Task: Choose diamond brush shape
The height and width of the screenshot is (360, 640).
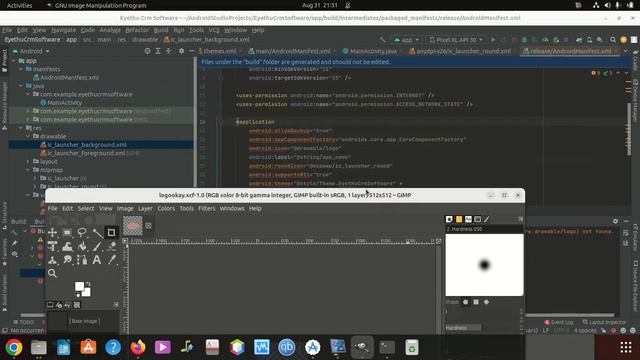Action: pyautogui.click(x=486, y=302)
